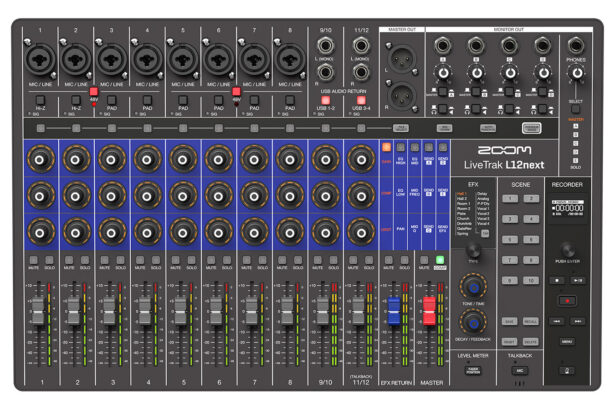
Task: Click the red MASTER fader
Action: pyautogui.click(x=429, y=311)
